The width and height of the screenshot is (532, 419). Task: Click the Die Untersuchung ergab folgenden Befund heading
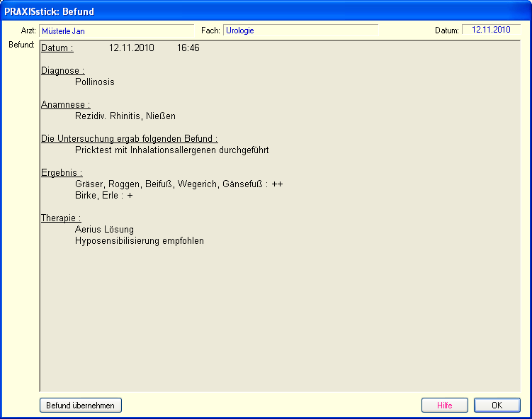(129, 139)
